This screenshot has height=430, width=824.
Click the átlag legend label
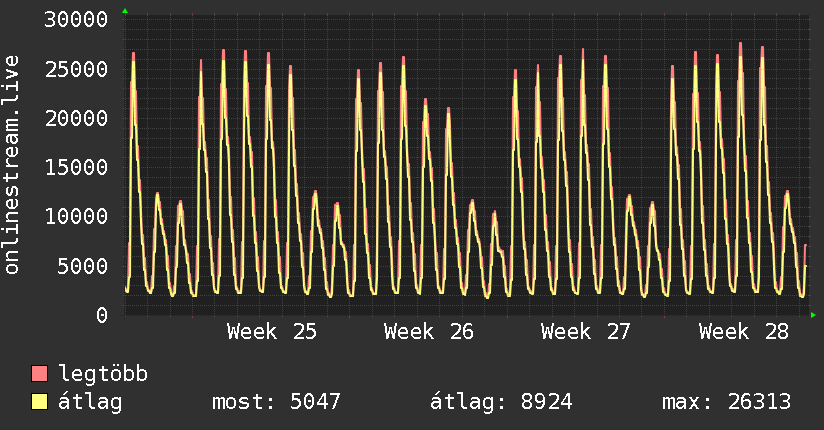90,402
